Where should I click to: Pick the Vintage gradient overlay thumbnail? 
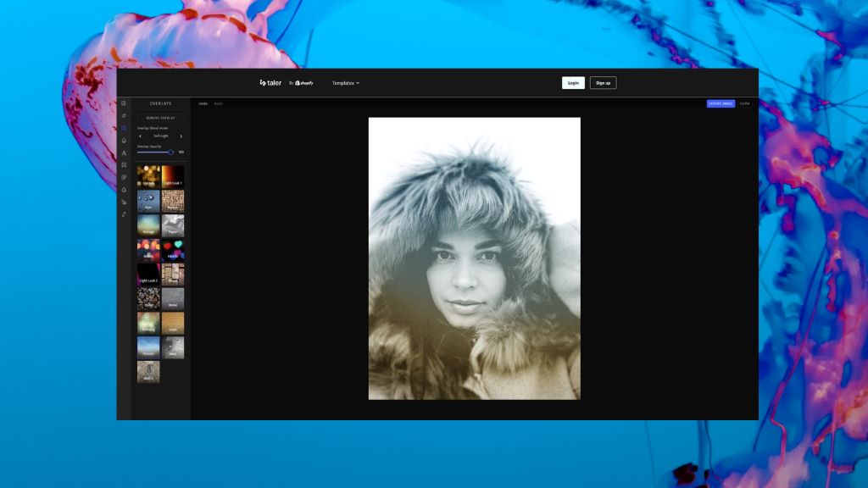(x=148, y=225)
